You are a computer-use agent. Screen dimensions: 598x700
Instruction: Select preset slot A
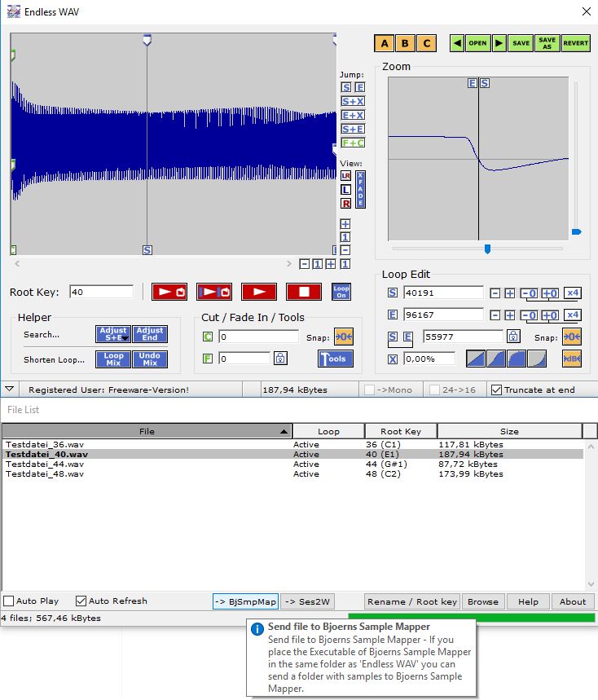coord(385,43)
